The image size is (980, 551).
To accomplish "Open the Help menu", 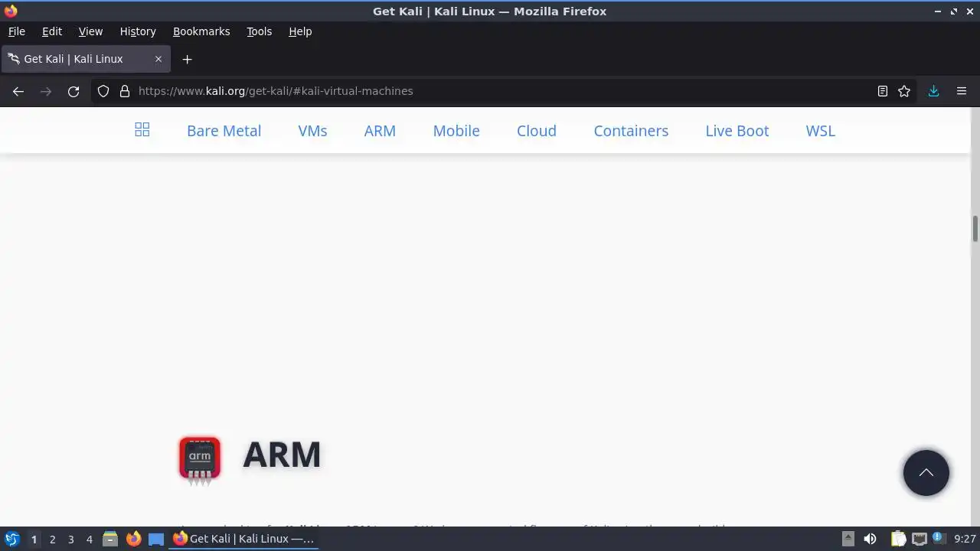I will tap(300, 31).
